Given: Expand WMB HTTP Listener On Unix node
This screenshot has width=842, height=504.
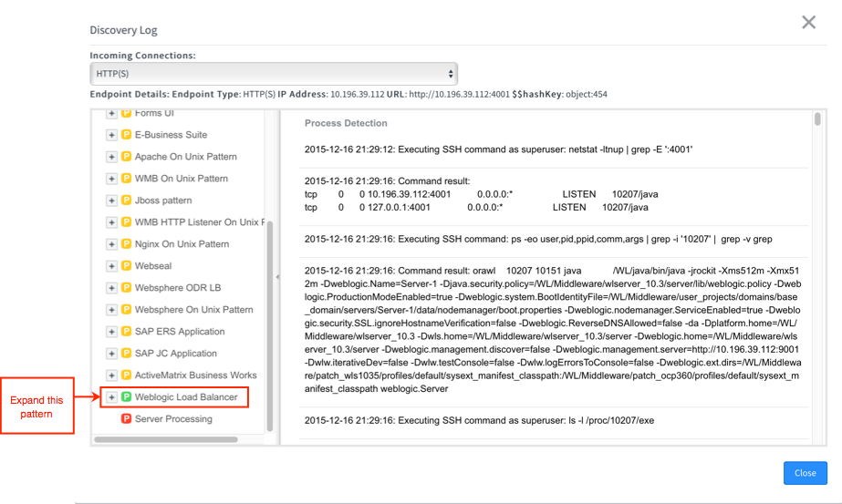Looking at the screenshot, I should click(111, 222).
